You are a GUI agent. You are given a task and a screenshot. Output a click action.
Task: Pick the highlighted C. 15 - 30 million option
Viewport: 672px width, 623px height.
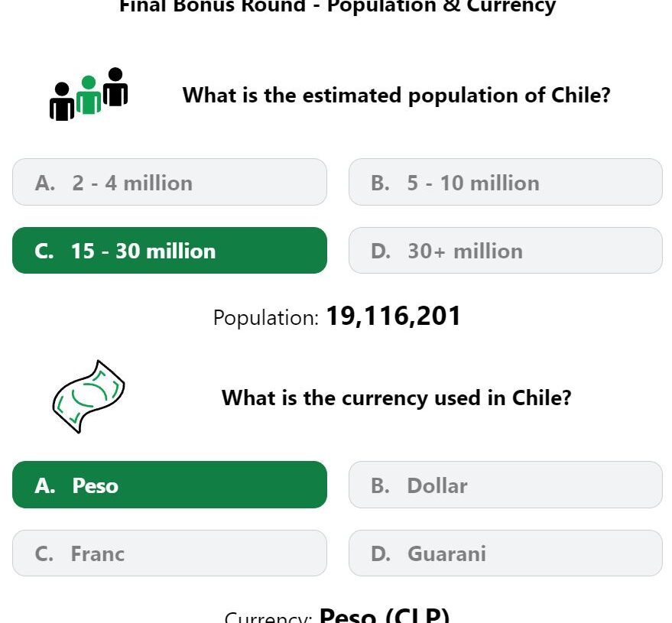[x=170, y=251]
